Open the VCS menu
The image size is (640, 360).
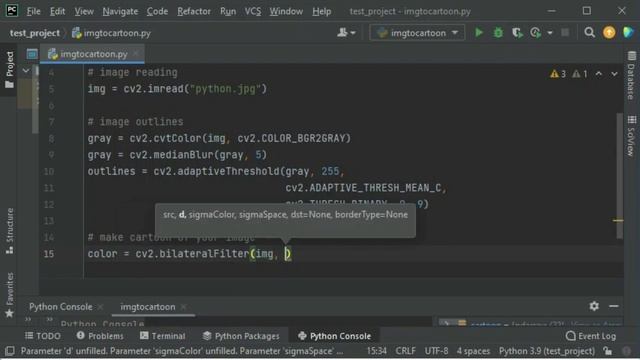[253, 11]
